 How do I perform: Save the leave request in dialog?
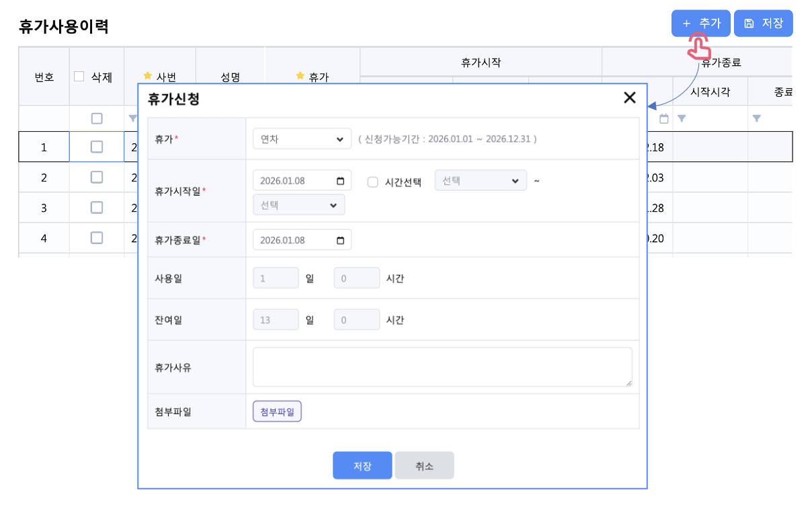(362, 465)
